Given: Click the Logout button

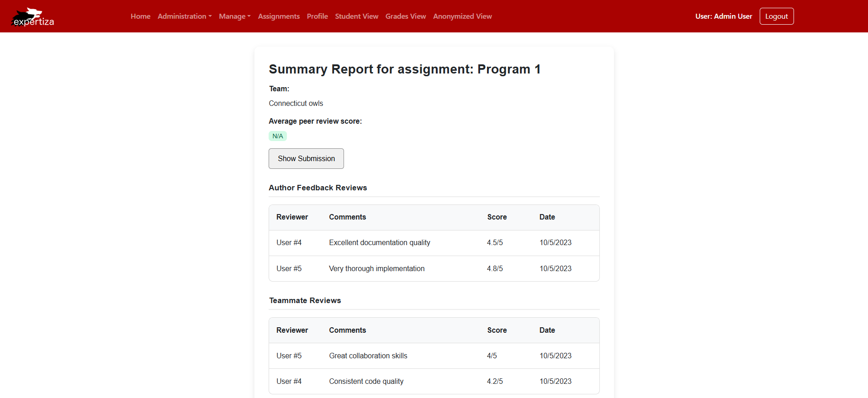Looking at the screenshot, I should pyautogui.click(x=776, y=16).
